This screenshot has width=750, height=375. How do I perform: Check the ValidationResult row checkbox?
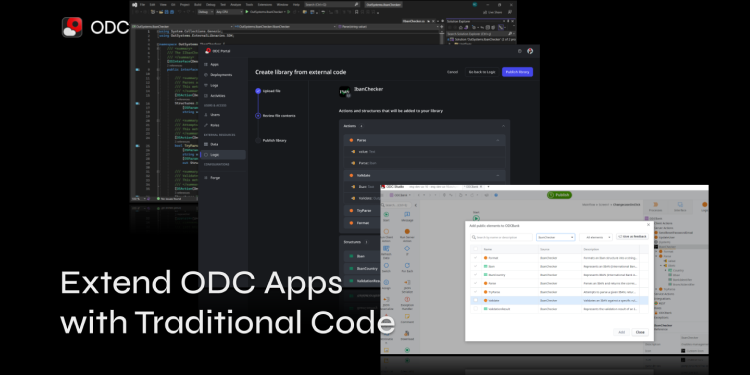click(x=475, y=309)
